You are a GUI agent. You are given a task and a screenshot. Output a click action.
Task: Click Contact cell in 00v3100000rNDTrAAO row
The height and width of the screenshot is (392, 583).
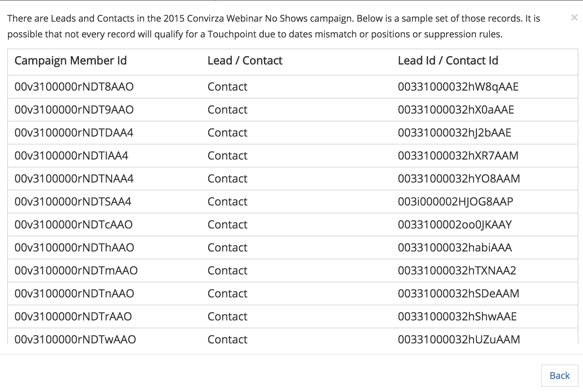(x=227, y=316)
